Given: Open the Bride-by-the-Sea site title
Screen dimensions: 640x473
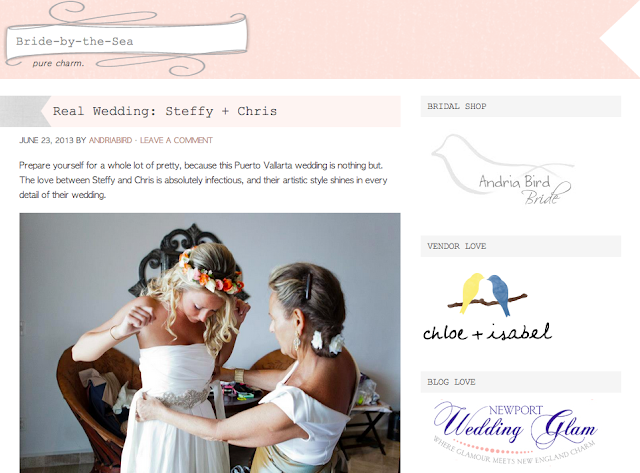Looking at the screenshot, I should [x=75, y=41].
